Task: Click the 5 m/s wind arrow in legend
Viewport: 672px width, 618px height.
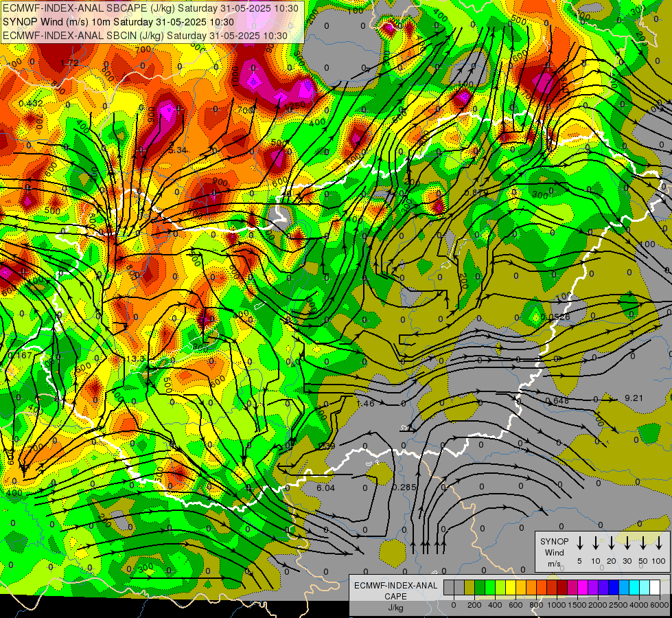Action: click(x=579, y=542)
